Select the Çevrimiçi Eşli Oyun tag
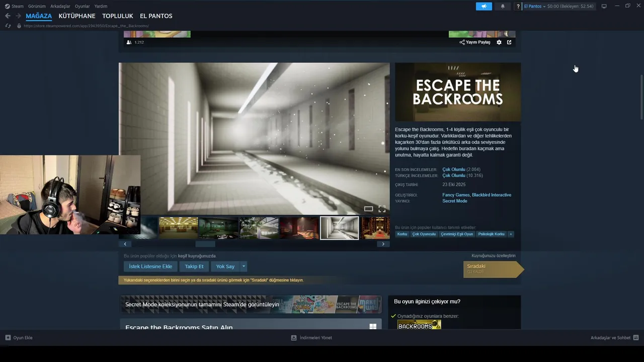The width and height of the screenshot is (644, 362). tap(457, 234)
